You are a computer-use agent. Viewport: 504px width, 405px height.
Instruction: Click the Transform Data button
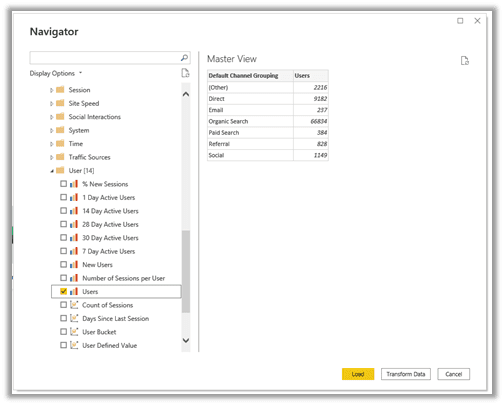(406, 374)
